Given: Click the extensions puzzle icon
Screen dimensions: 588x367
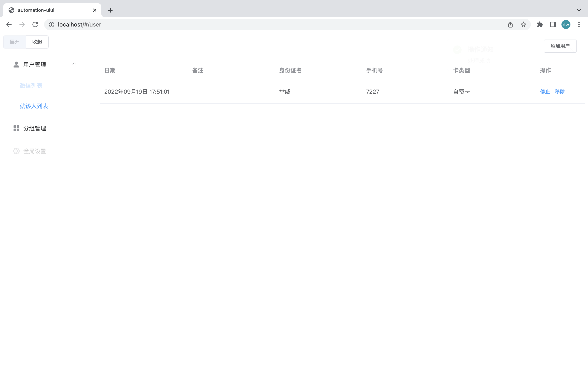Looking at the screenshot, I should tap(540, 24).
